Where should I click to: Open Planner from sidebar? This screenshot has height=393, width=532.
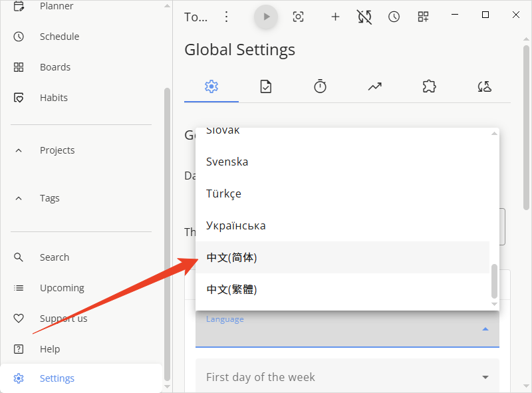tap(57, 6)
